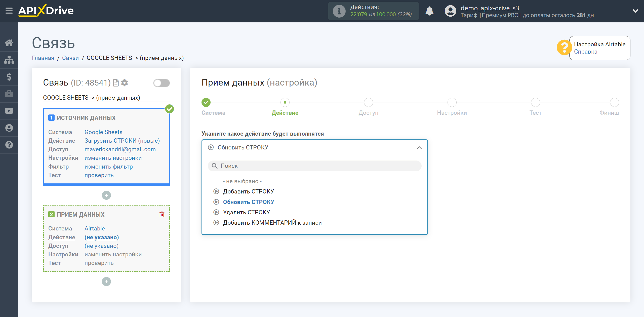This screenshot has width=644, height=317.
Task: Add step below ПРИЕМ ДАННЫХ block
Action: pyautogui.click(x=106, y=282)
